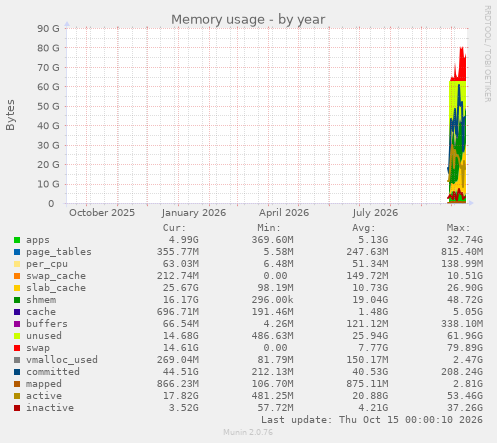Click unused average value 25.94G

click(370, 336)
